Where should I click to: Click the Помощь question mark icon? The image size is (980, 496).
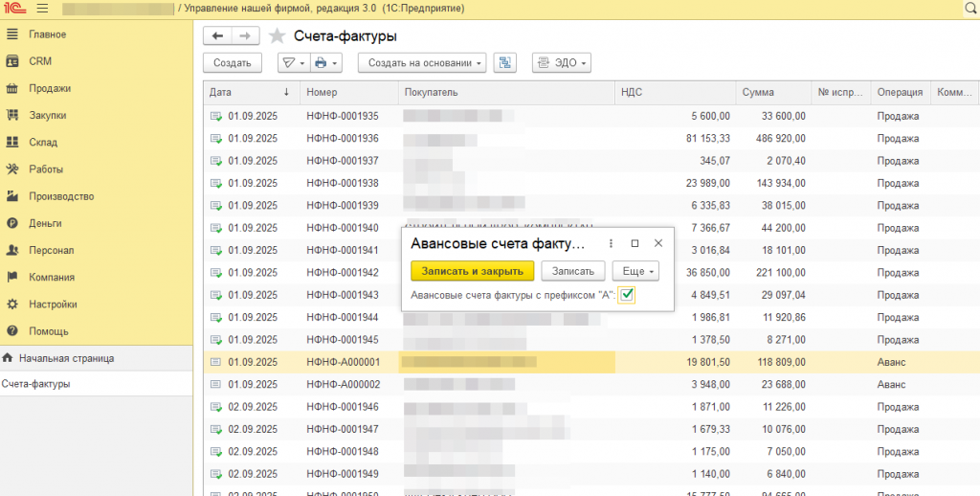[x=11, y=331]
